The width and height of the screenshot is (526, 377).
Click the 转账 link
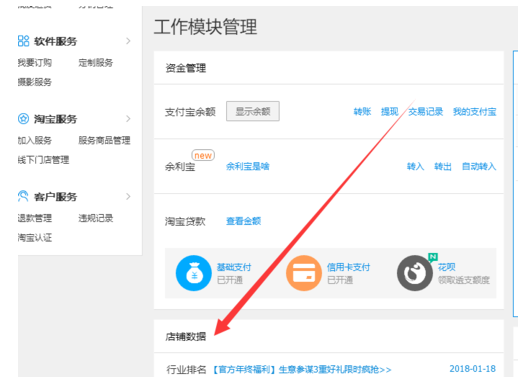(362, 111)
